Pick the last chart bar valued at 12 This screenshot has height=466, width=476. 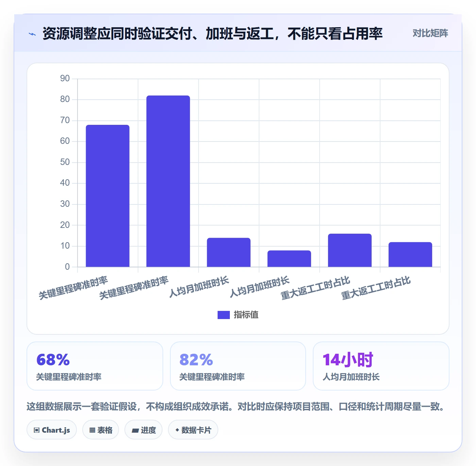pos(410,254)
